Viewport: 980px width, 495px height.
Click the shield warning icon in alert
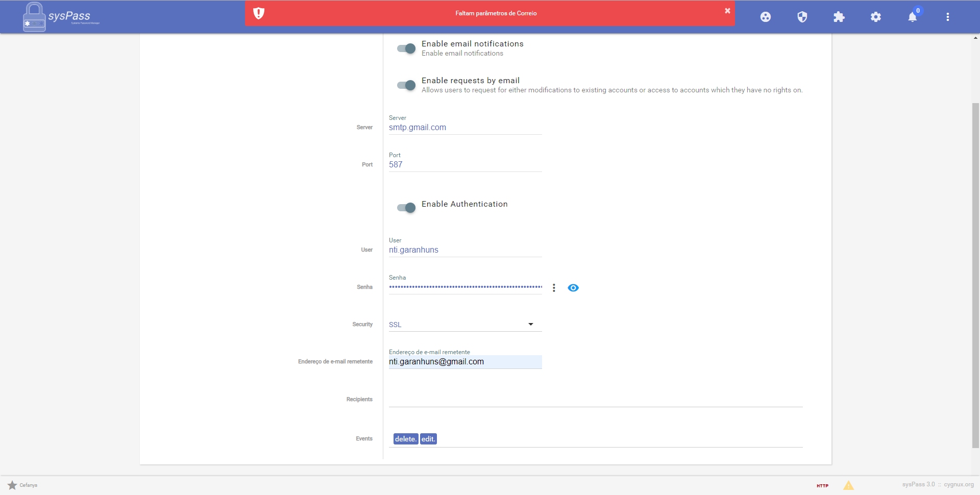[x=259, y=13]
